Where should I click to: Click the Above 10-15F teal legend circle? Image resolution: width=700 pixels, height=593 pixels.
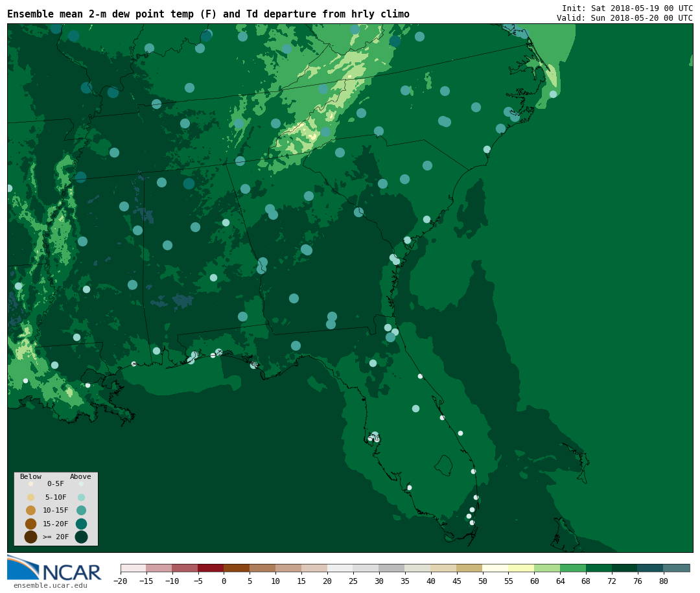81,511
